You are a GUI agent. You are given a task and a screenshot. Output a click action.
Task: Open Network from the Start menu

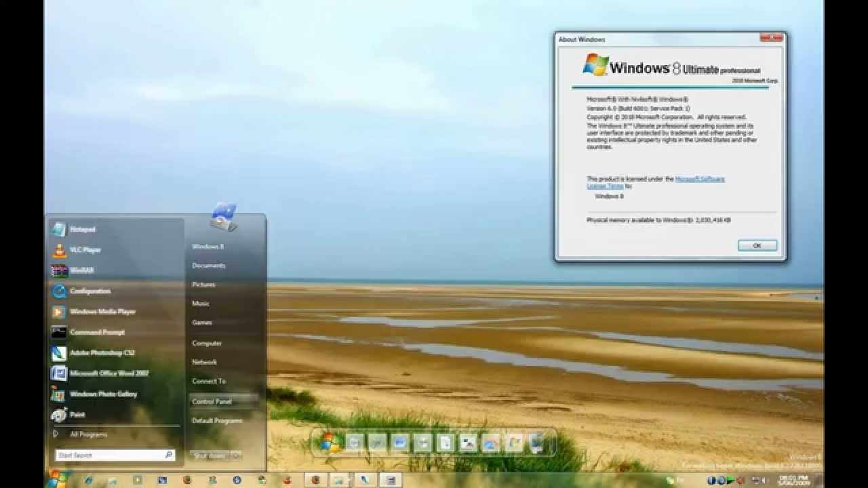204,362
